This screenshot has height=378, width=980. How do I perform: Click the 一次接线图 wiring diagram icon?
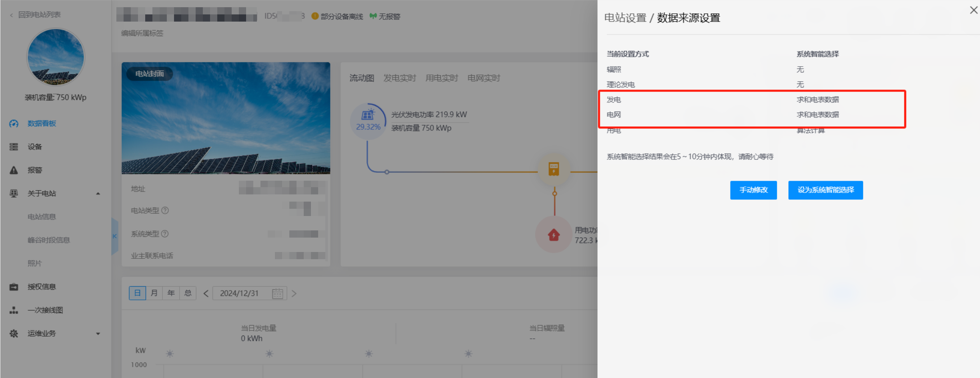tap(14, 310)
